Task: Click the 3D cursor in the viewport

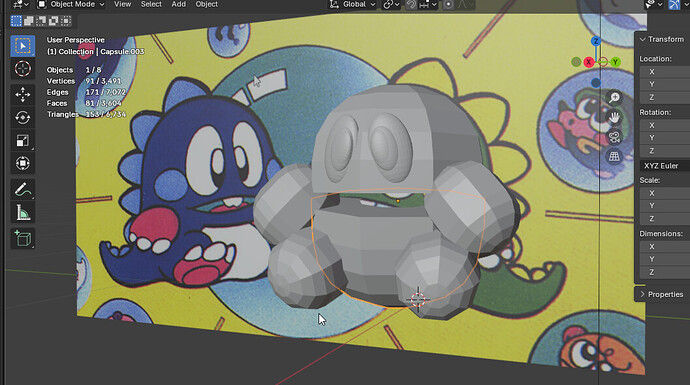Action: click(418, 300)
